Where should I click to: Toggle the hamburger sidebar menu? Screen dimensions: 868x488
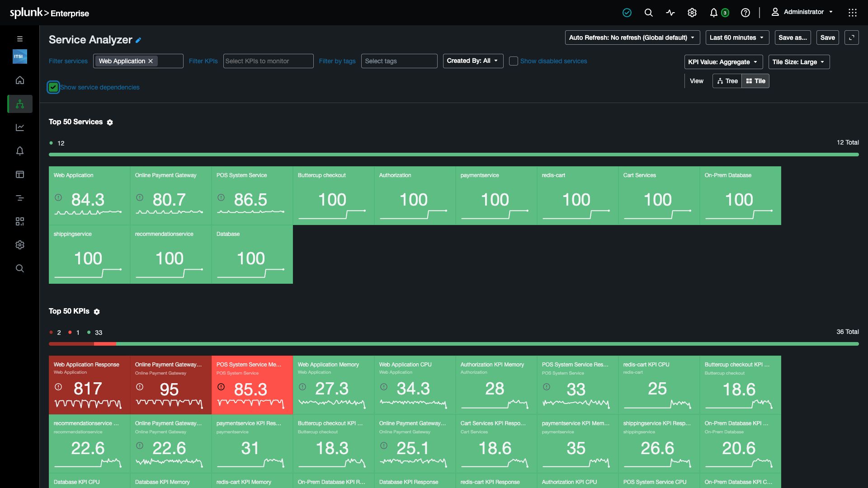pyautogui.click(x=20, y=39)
